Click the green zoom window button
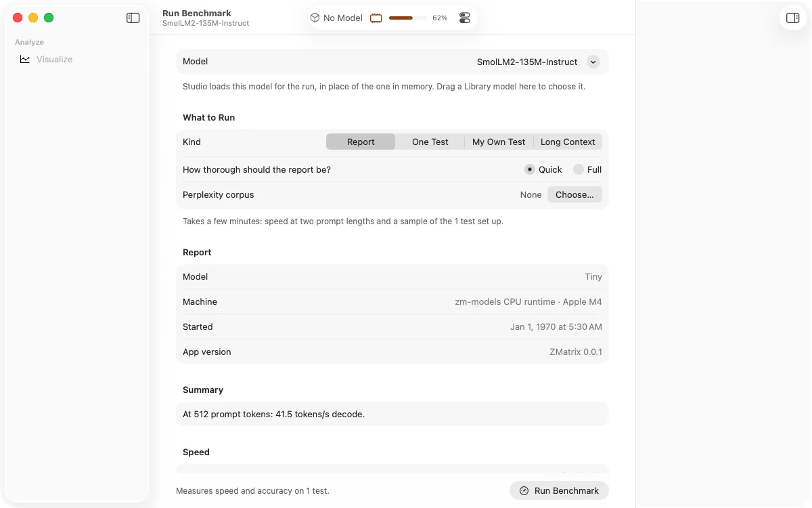The width and height of the screenshot is (812, 508). [49, 18]
